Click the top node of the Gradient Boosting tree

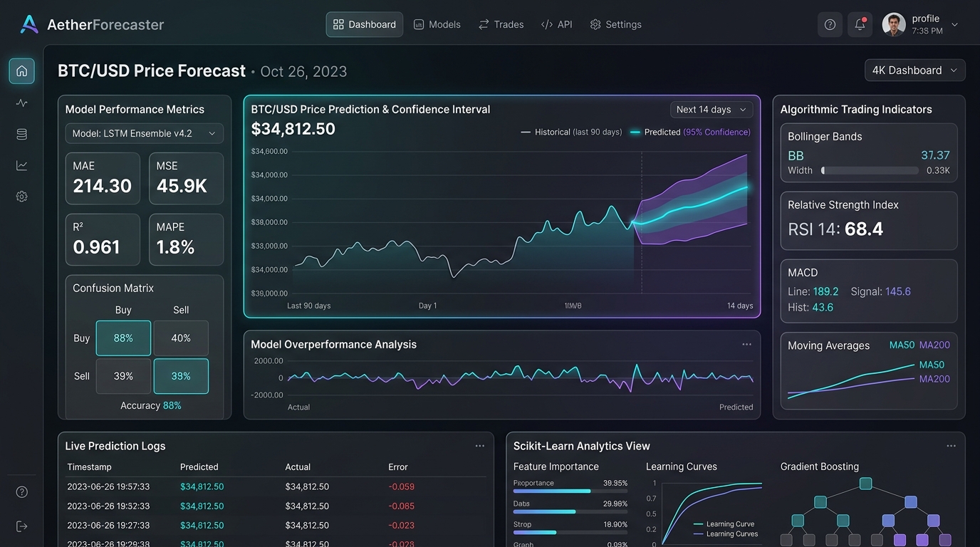tap(866, 484)
